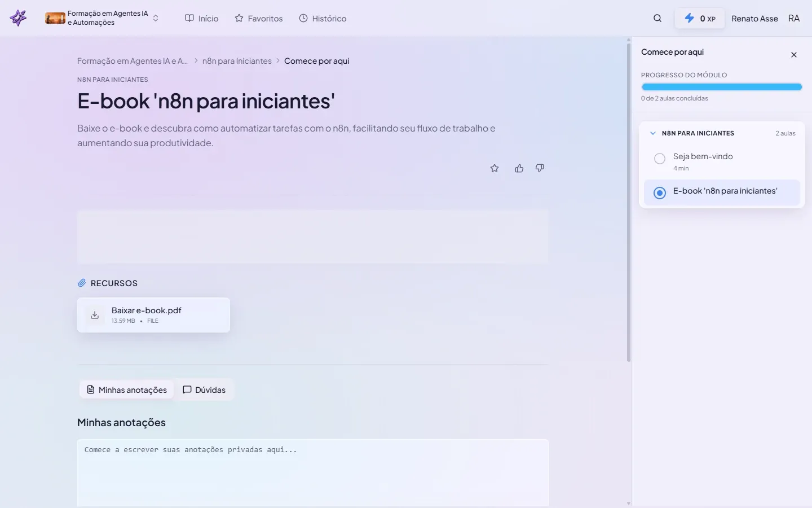Click the 13.59 MB file size text

123,321
